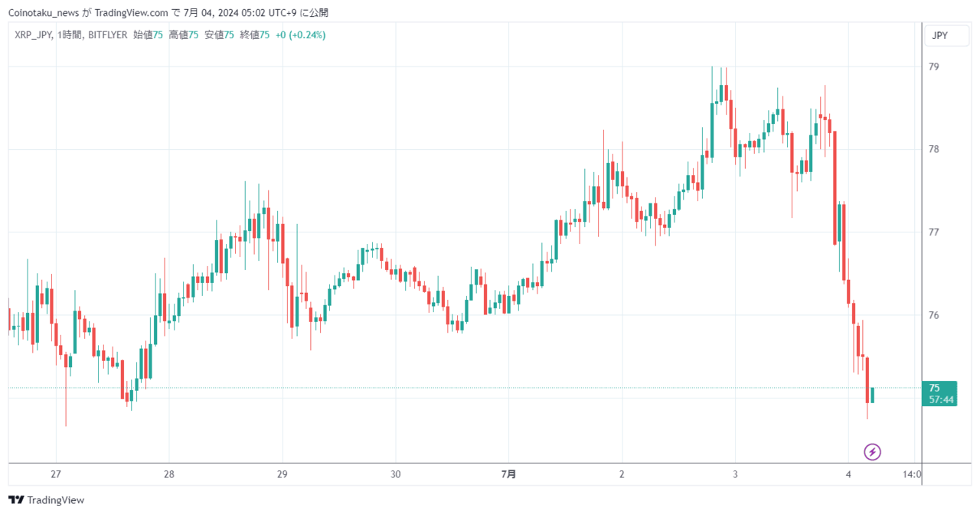
Task: Click the 1時間 interval label
Action: (x=70, y=35)
